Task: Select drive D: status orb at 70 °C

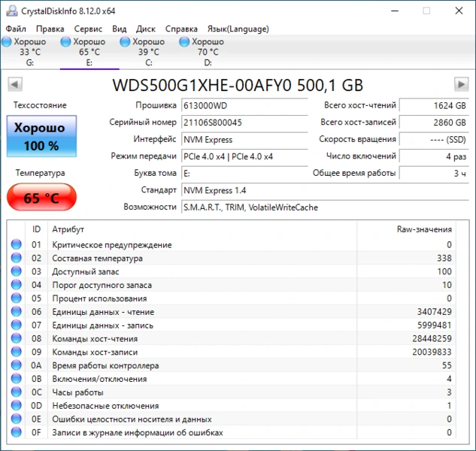Action: (184, 42)
